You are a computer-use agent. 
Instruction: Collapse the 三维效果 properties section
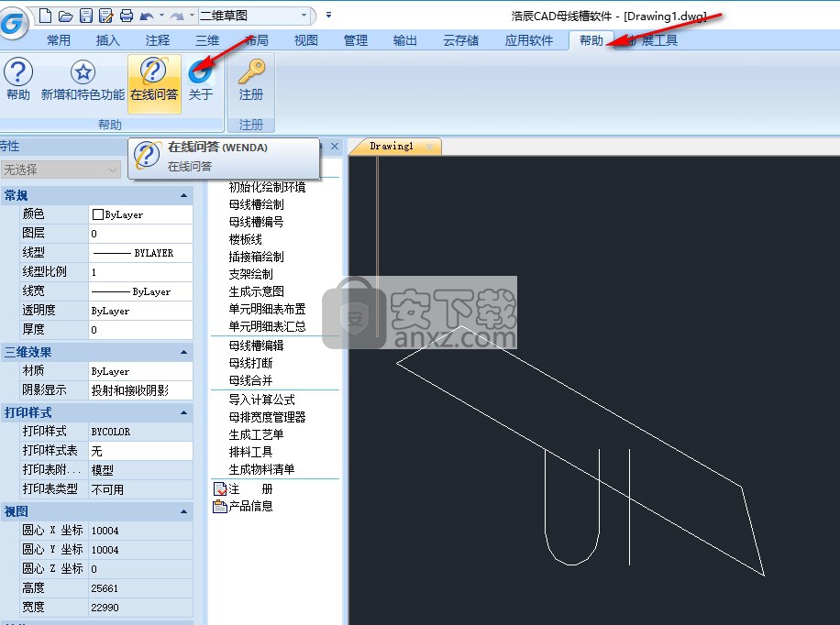point(183,353)
